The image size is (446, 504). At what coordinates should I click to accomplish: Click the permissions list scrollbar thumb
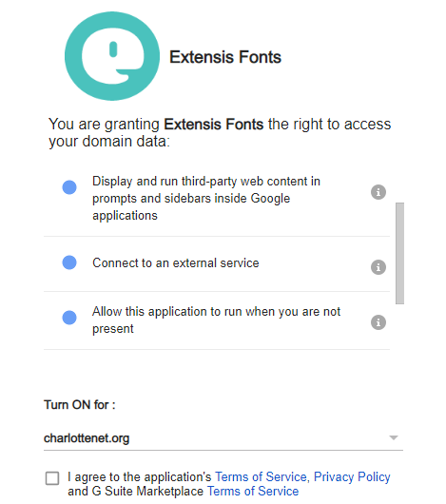coord(399,253)
